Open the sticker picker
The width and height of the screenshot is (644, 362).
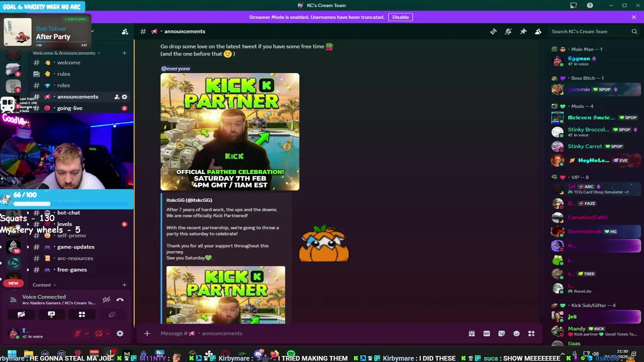click(x=502, y=333)
